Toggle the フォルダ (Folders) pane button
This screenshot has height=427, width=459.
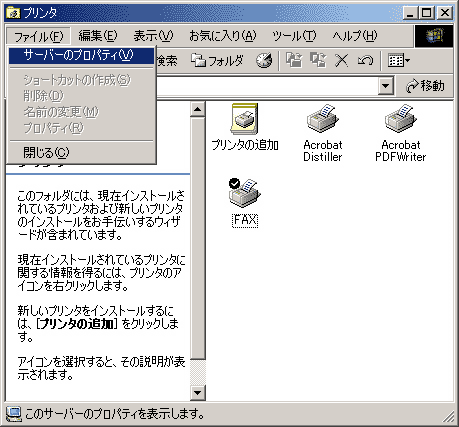pos(217,61)
